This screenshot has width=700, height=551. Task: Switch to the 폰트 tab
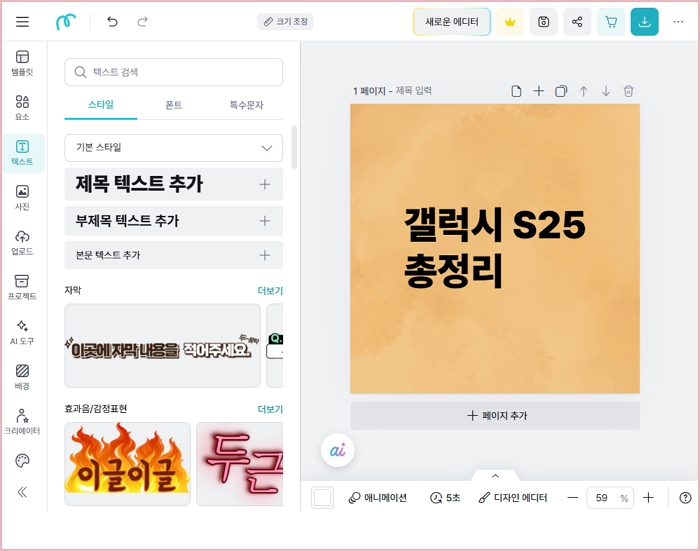174,105
